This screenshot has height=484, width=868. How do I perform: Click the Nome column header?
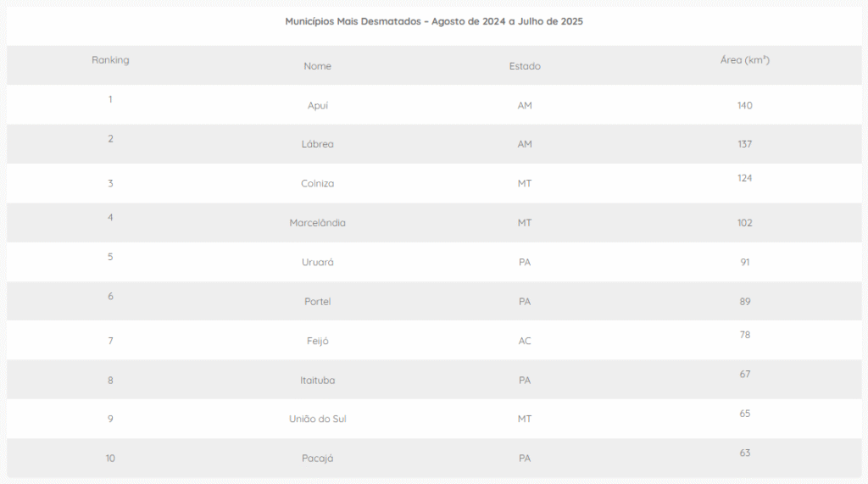coord(318,66)
